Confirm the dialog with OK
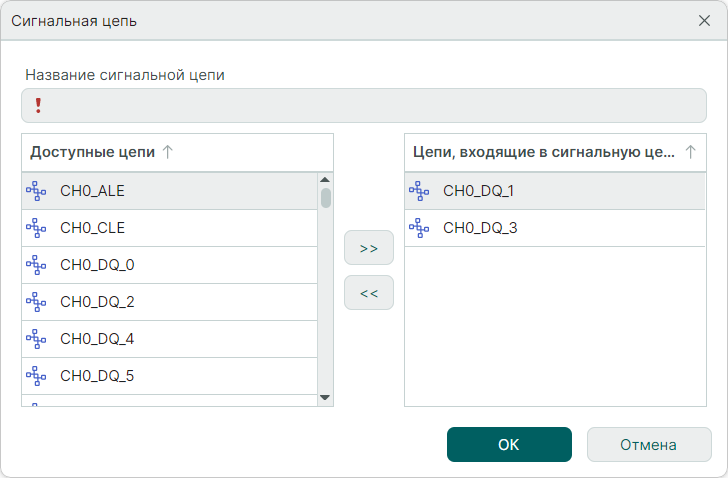 pyautogui.click(x=509, y=445)
